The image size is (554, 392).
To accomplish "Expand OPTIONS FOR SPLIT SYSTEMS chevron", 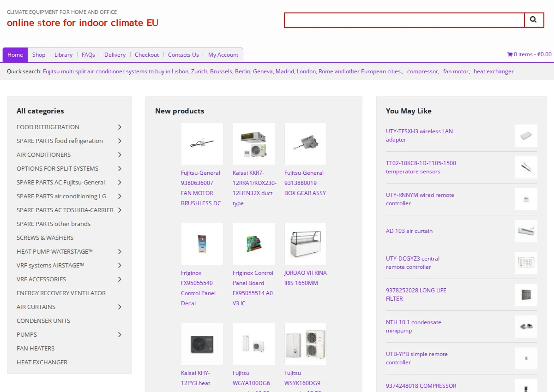I will pyautogui.click(x=120, y=168).
